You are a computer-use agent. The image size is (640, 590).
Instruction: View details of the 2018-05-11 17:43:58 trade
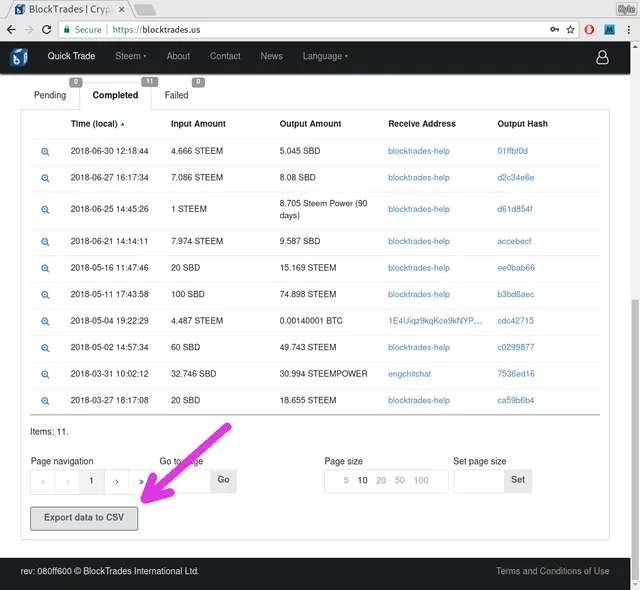tap(45, 295)
